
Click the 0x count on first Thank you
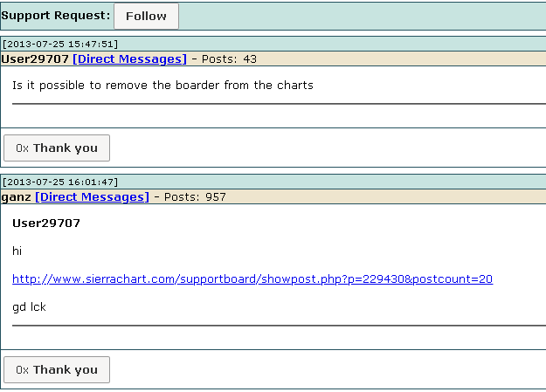pyautogui.click(x=22, y=148)
